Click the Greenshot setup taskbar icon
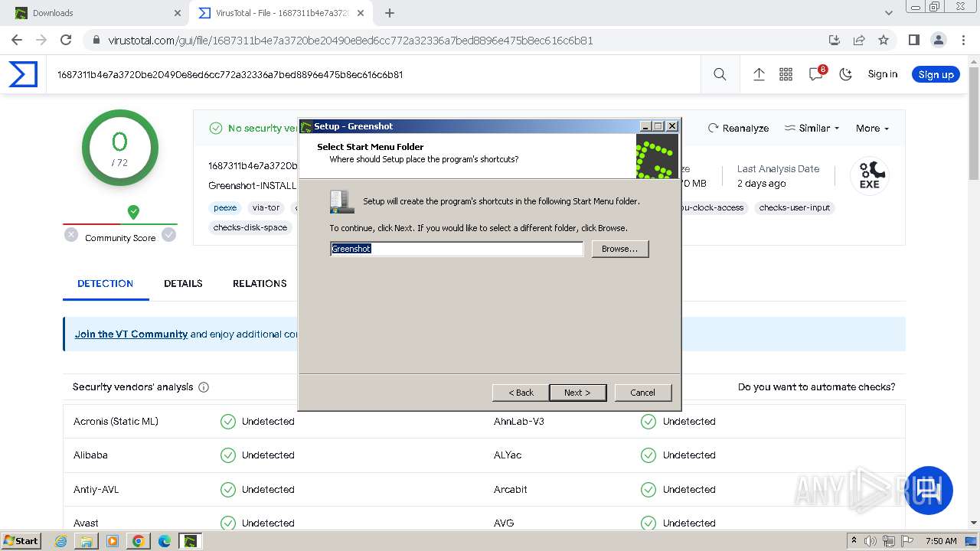This screenshot has height=551, width=980. click(x=191, y=541)
